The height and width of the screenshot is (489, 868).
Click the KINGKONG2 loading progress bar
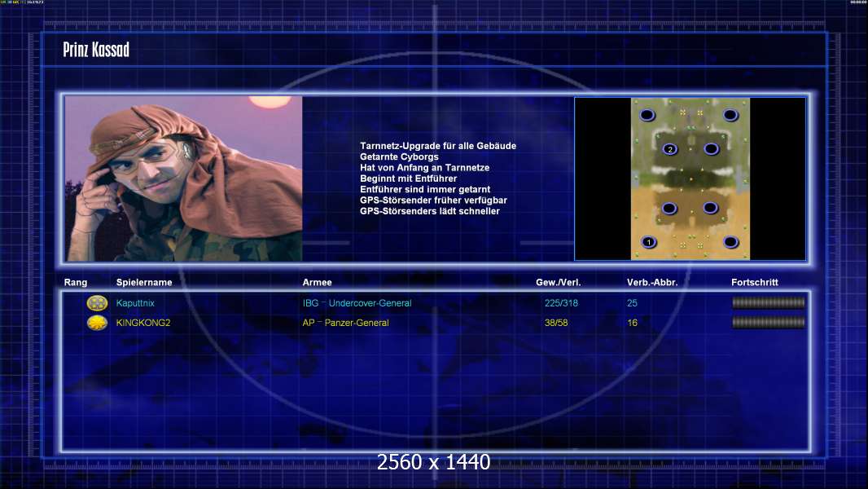(x=769, y=322)
